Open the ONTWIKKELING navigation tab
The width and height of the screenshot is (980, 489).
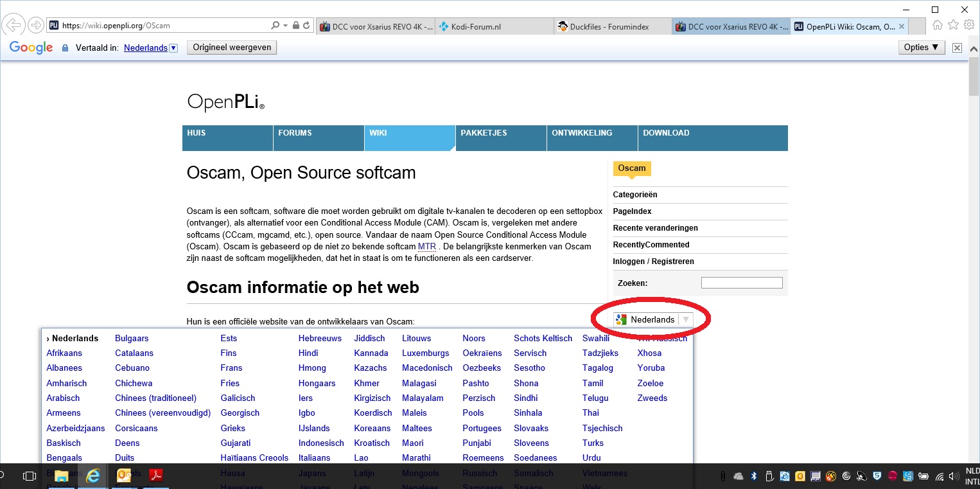tap(592, 138)
